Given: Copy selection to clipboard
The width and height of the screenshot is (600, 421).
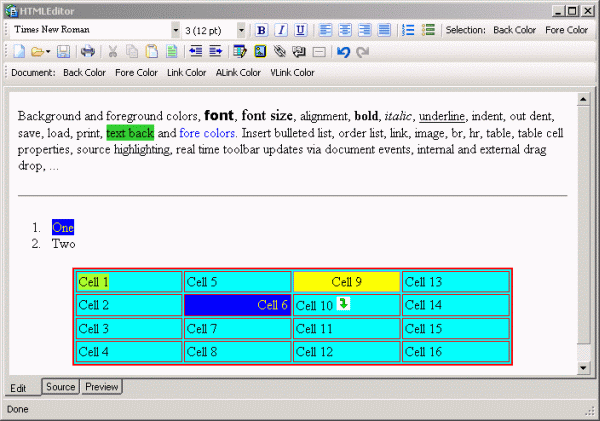Looking at the screenshot, I should pyautogui.click(x=132, y=51).
